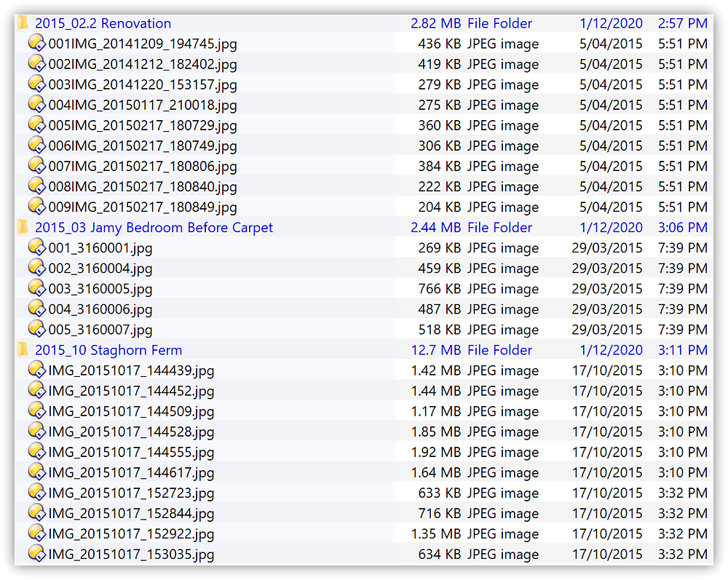This screenshot has height=580, width=728.
Task: Open the 2015_10 Staghorn Ferm folder name link
Action: pyautogui.click(x=109, y=349)
